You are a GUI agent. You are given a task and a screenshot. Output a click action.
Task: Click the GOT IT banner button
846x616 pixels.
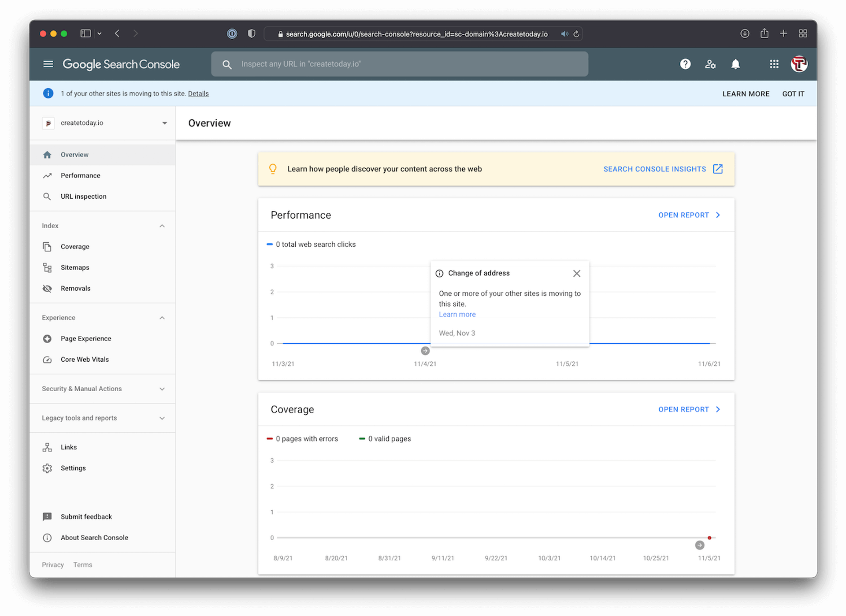pos(793,94)
